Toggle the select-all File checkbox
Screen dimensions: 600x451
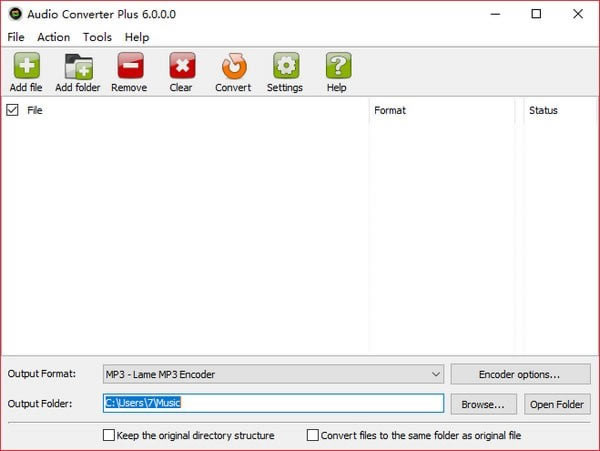click(12, 110)
